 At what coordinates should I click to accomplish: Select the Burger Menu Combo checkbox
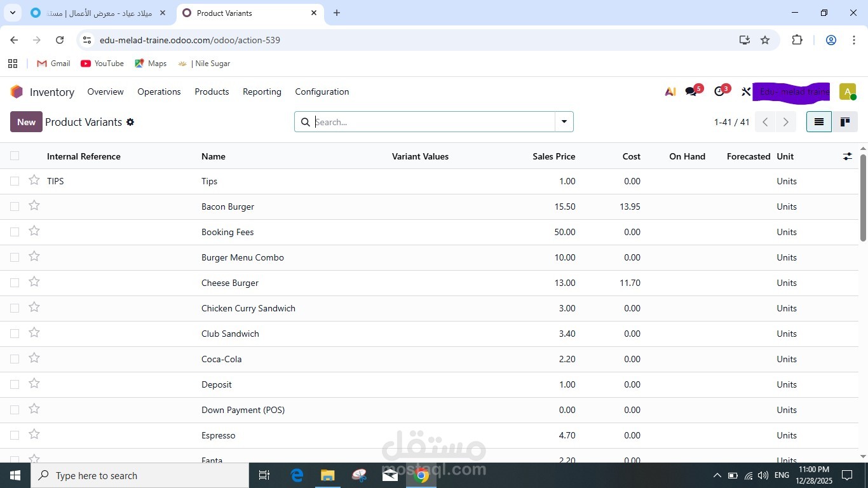[15, 257]
